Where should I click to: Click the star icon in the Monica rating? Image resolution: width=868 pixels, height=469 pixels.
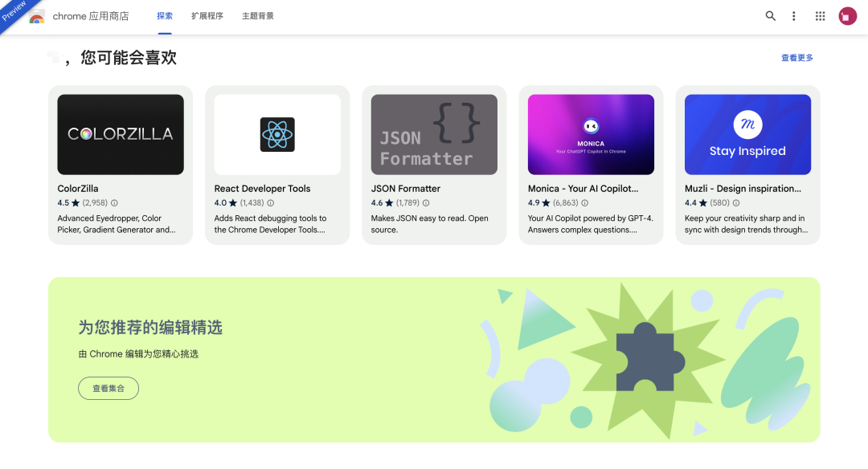pos(546,203)
